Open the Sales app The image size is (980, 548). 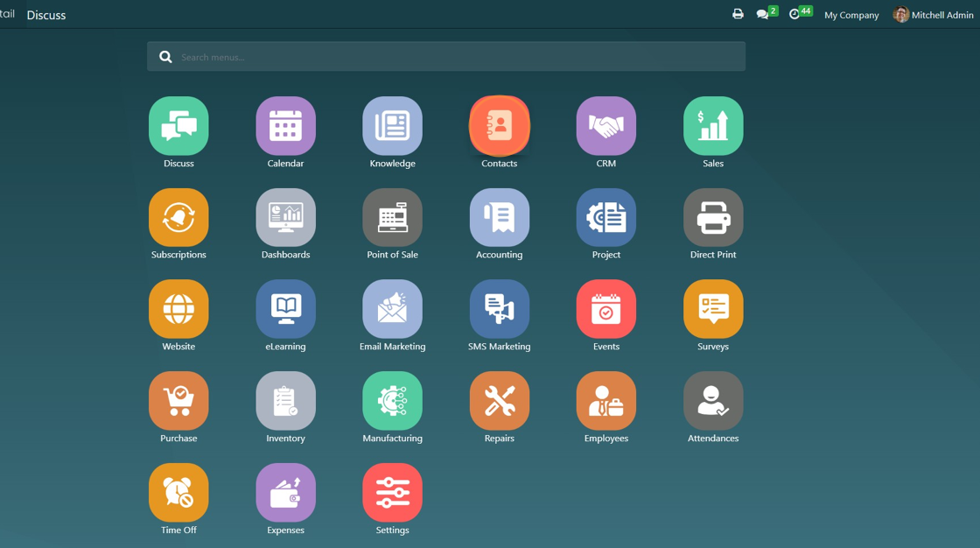point(713,126)
